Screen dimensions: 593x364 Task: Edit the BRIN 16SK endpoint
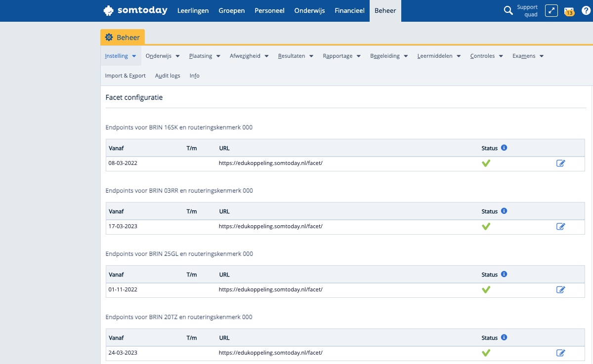tap(560, 163)
